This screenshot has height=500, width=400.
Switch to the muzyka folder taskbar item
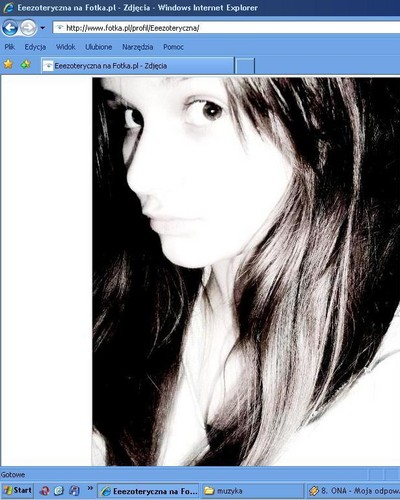click(x=252, y=491)
